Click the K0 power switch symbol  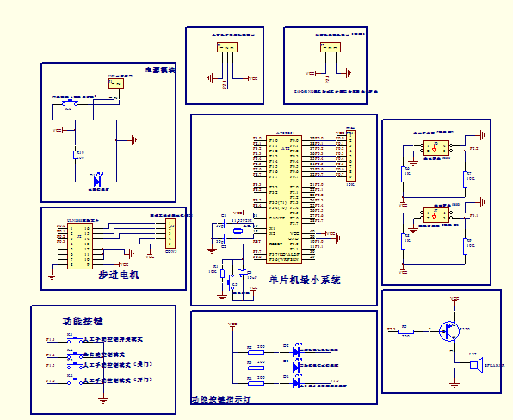[70, 103]
